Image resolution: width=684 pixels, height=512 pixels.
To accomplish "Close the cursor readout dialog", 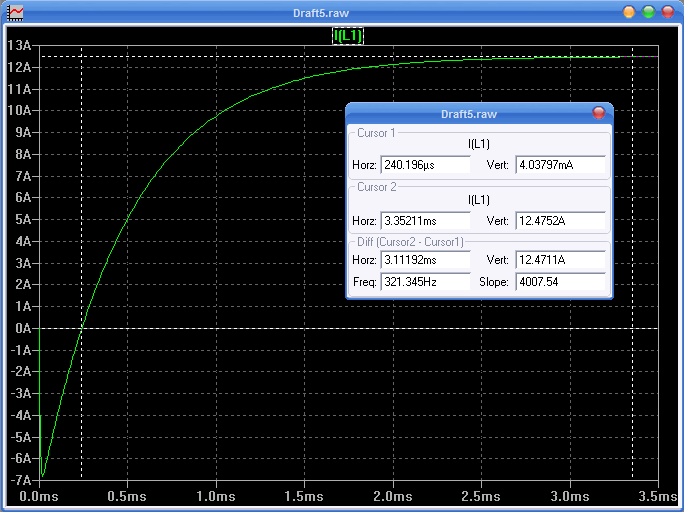I will click(x=599, y=113).
